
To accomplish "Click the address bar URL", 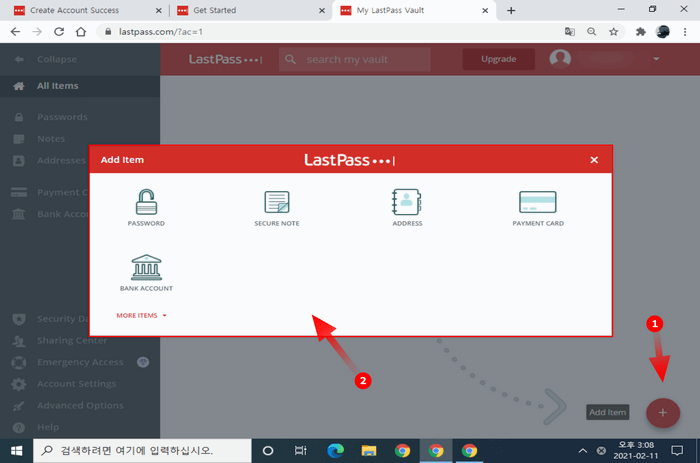I will [161, 32].
